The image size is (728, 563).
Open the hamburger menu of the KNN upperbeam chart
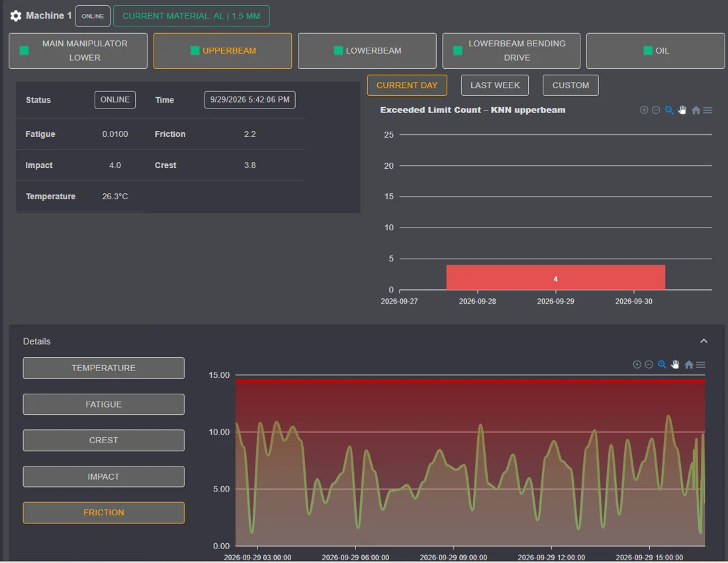(707, 110)
